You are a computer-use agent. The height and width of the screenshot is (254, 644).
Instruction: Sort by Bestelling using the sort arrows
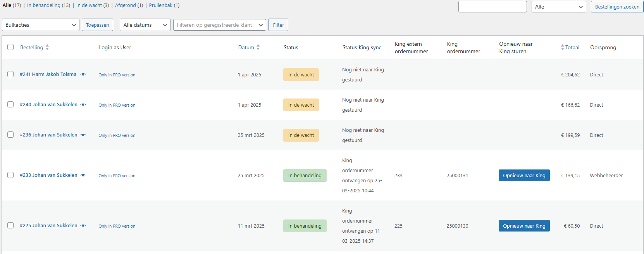[47, 47]
